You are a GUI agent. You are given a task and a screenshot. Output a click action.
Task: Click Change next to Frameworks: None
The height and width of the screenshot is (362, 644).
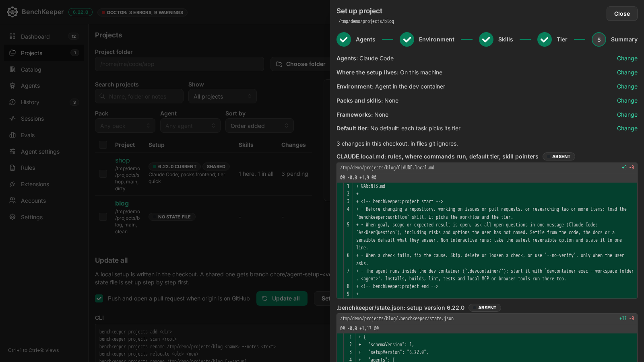tap(627, 115)
